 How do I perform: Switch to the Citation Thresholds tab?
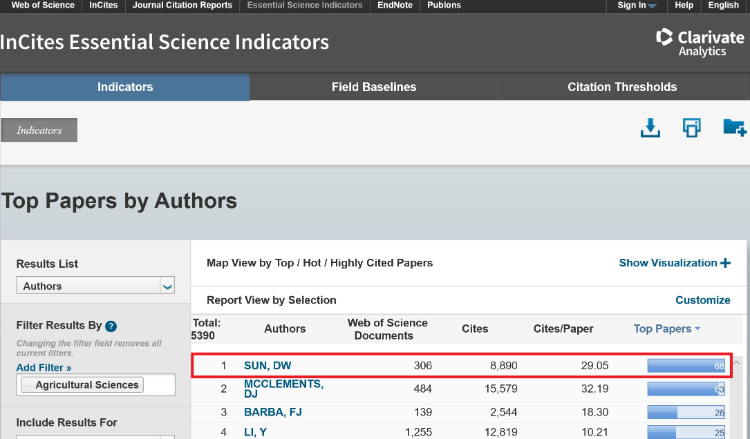click(x=622, y=87)
